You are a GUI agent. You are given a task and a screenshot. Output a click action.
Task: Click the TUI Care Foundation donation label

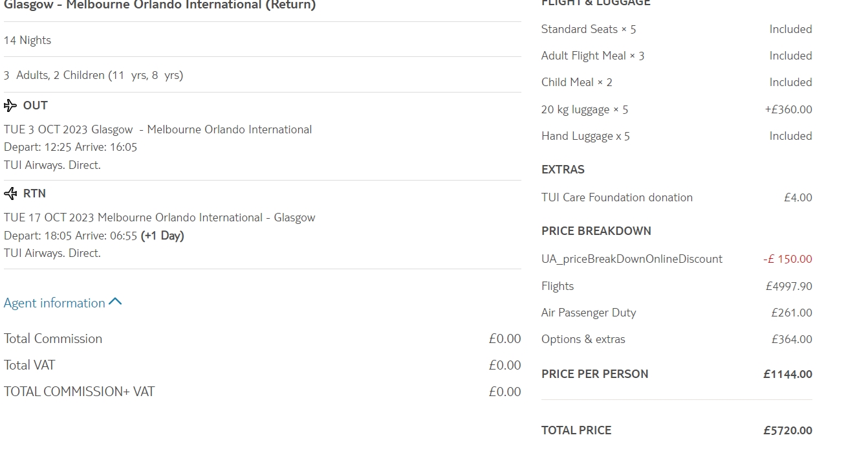coord(616,197)
